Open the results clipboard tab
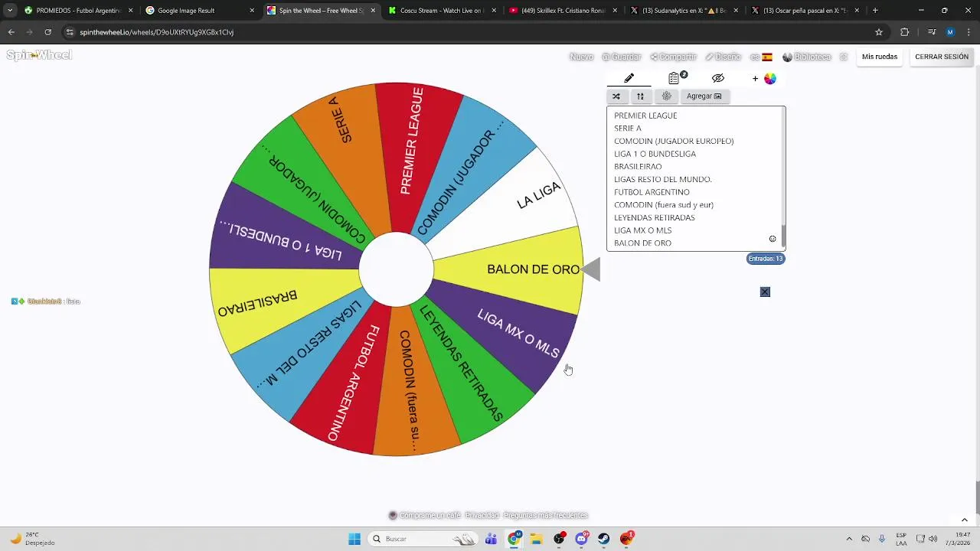Image resolution: width=980 pixels, height=551 pixels. 675,78
